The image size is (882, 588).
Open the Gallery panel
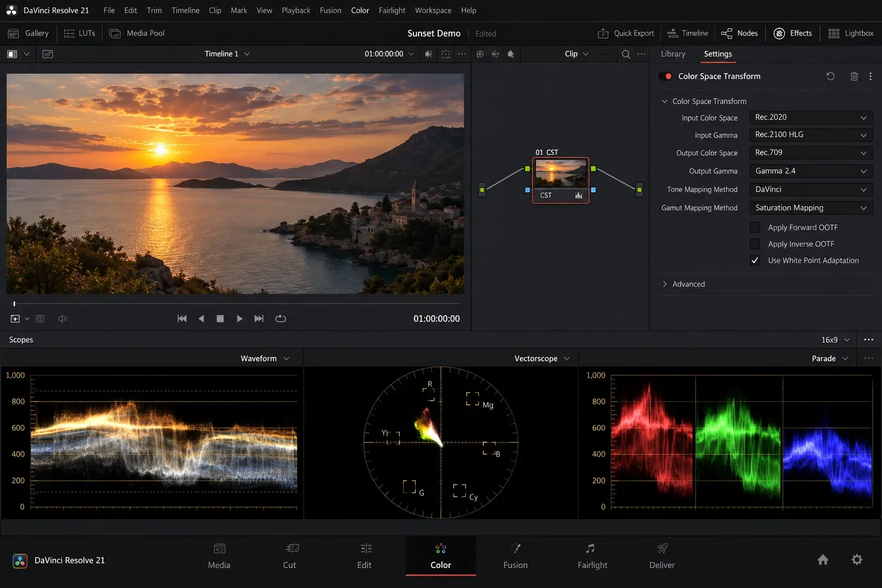(29, 33)
